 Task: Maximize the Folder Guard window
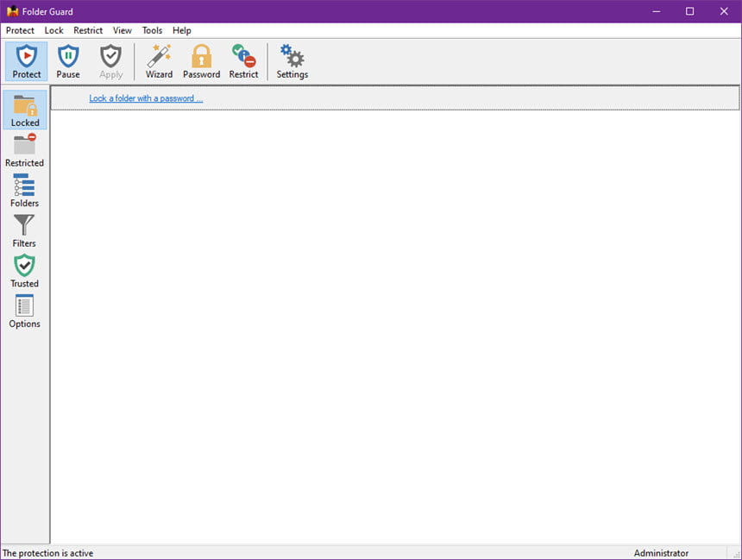tap(690, 11)
